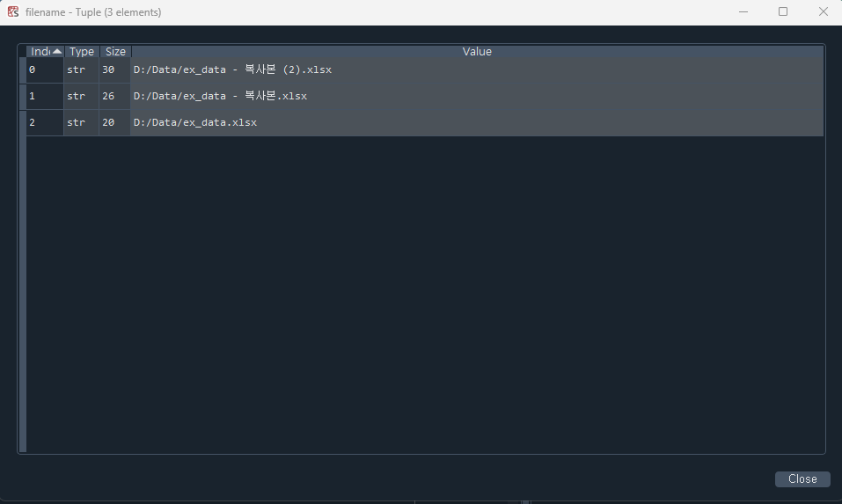Sort by the Size column header
Screen dimensions: 842x504
click(115, 52)
